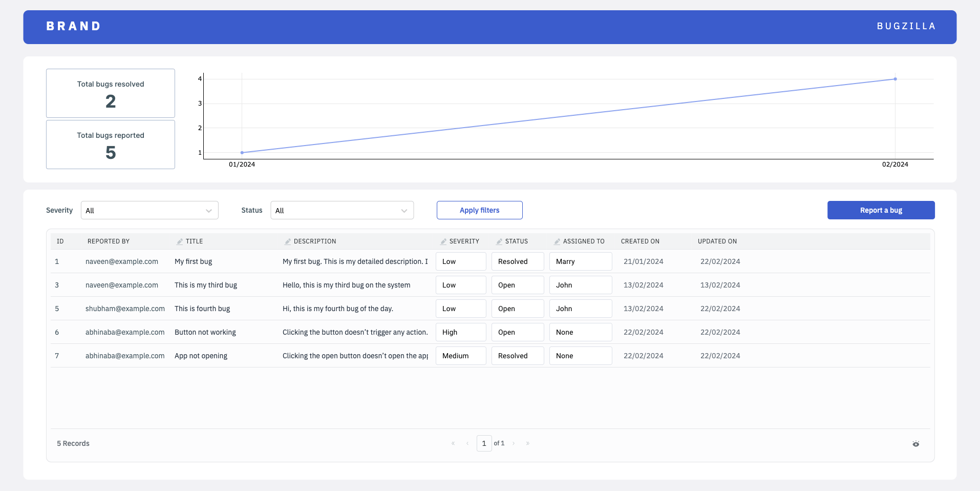Open the BUGZILLA link in header
The image size is (980, 491).
(x=906, y=26)
